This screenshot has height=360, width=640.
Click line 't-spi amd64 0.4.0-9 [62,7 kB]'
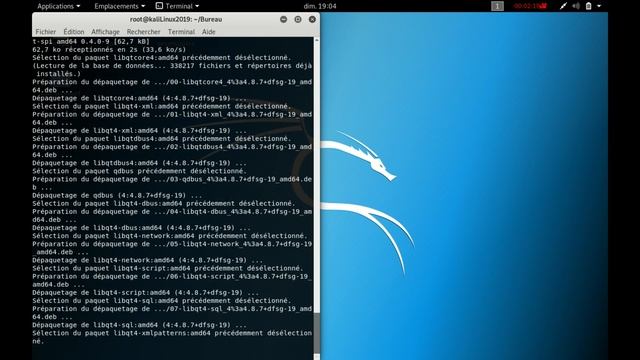tap(91, 42)
